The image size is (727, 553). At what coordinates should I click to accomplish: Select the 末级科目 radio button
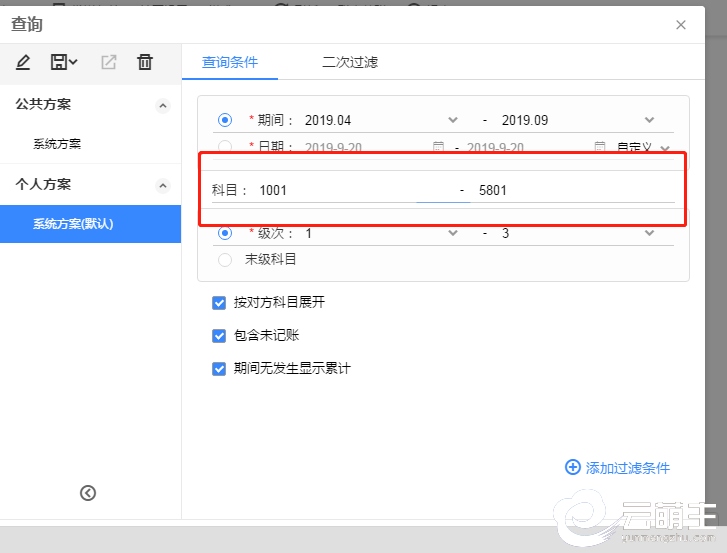click(225, 259)
